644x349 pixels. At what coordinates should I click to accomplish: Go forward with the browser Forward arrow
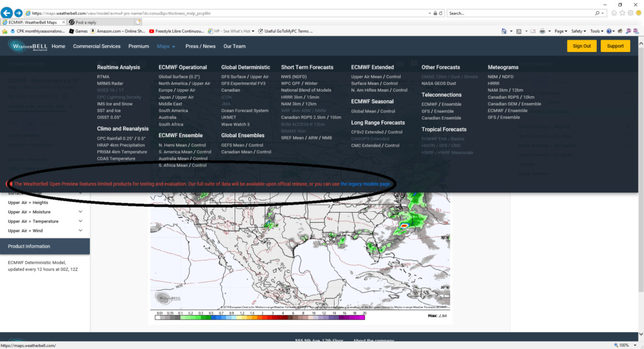click(18, 13)
